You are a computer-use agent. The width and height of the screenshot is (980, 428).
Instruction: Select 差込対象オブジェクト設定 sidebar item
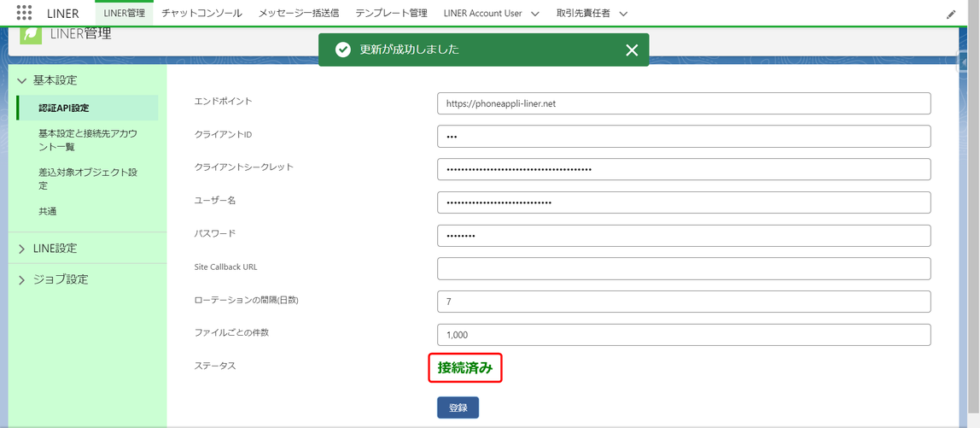[x=87, y=179]
